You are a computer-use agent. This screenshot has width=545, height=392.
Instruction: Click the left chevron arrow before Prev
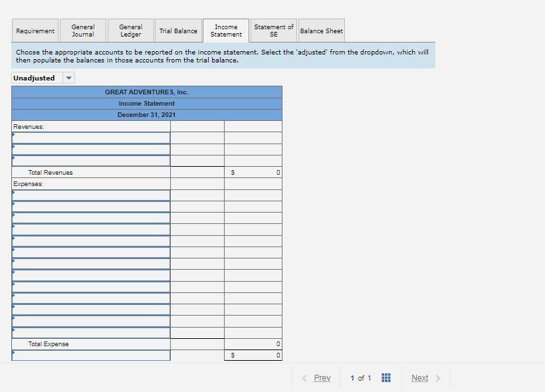303,377
